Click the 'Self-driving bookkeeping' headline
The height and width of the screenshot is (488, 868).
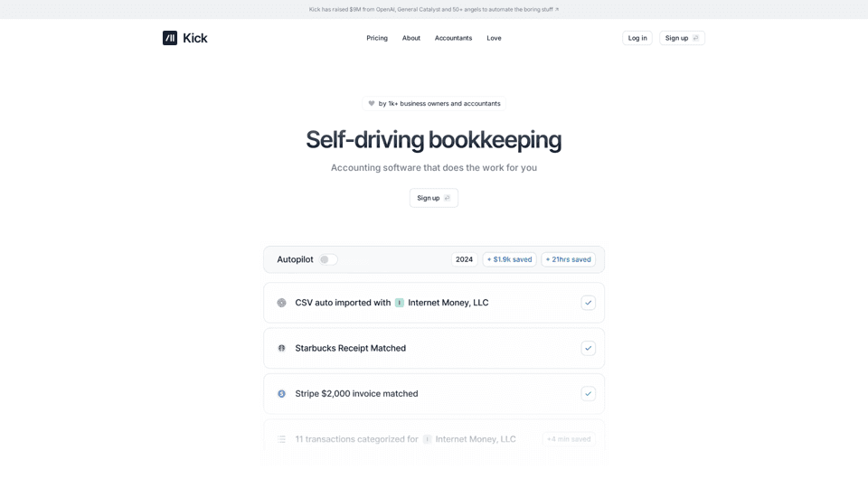tap(433, 139)
